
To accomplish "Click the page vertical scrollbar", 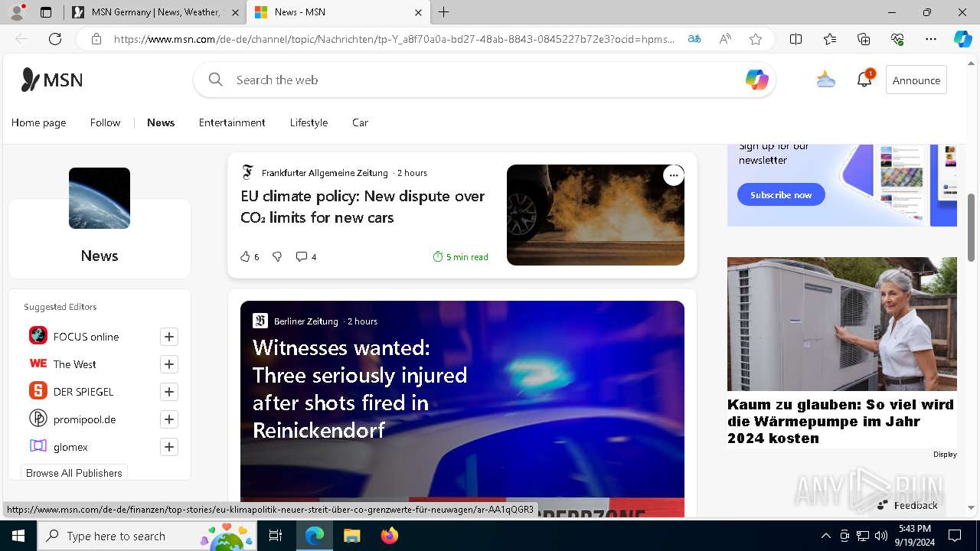I will [971, 227].
